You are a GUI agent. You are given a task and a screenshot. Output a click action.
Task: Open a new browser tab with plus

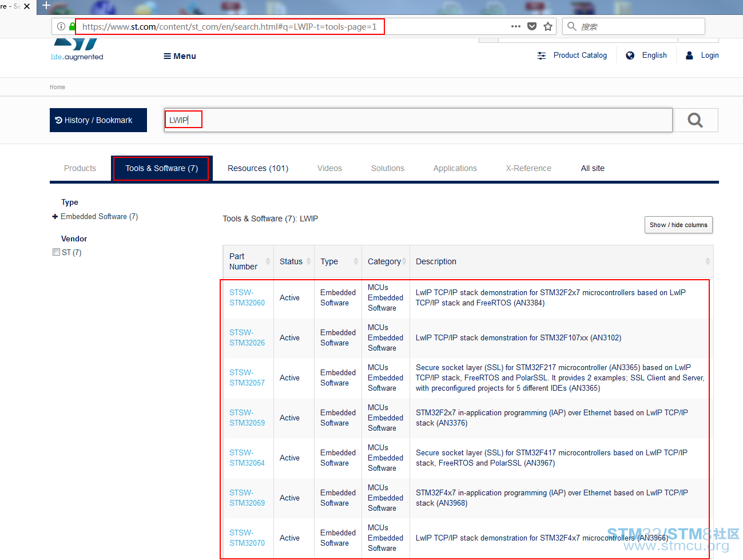point(46,6)
